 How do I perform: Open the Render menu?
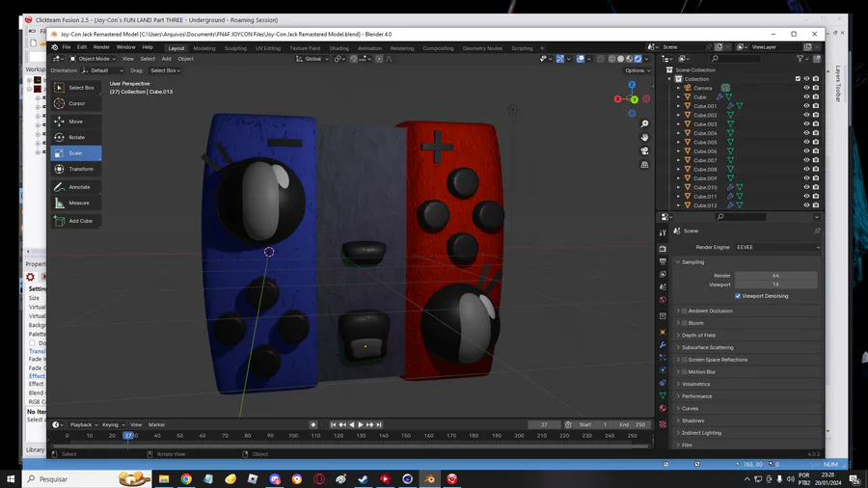coord(101,47)
